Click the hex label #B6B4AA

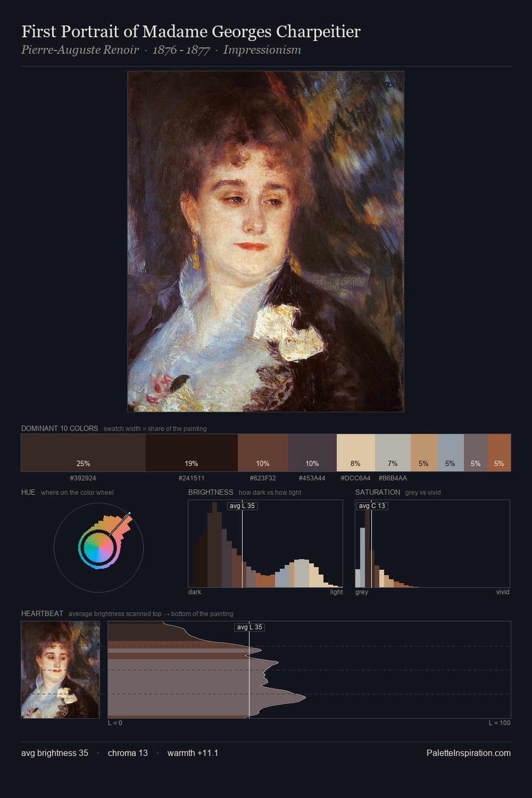pos(393,478)
